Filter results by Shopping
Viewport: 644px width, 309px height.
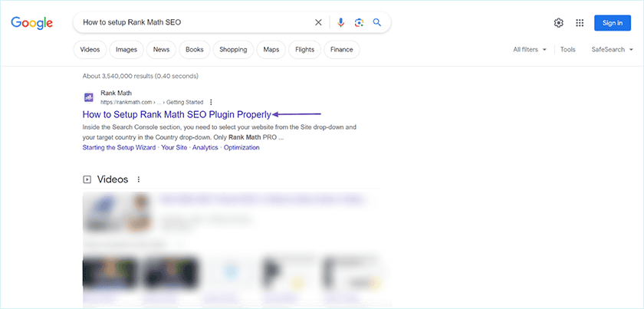pyautogui.click(x=233, y=49)
